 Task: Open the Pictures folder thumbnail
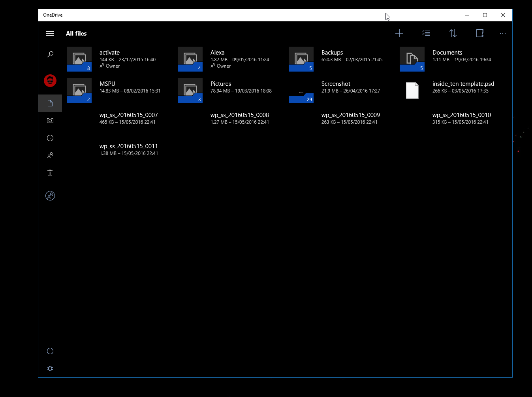[x=190, y=90]
